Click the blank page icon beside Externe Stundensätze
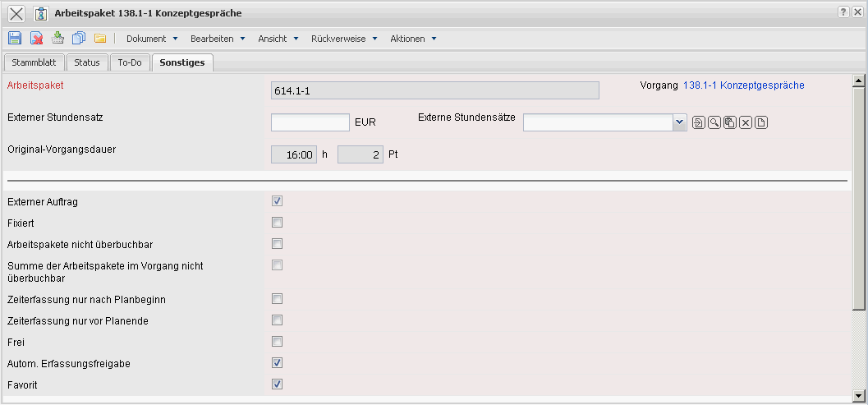This screenshot has width=868, height=405. (x=761, y=122)
